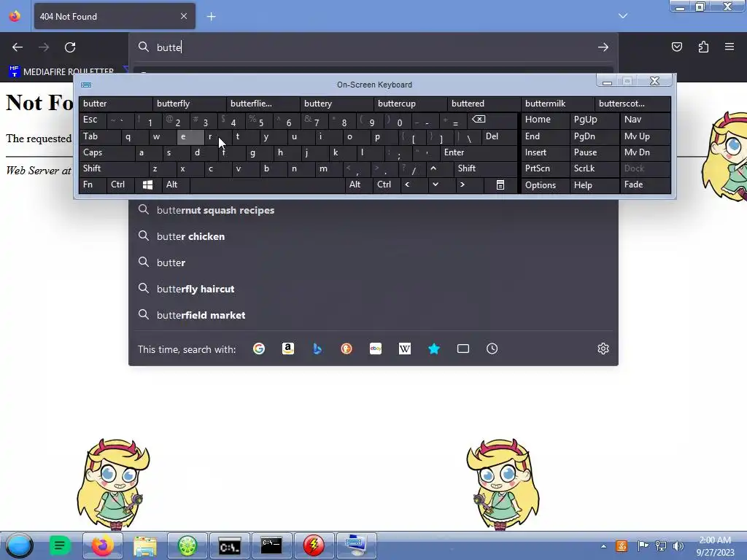Click the Enter key on keyboard
747x560 pixels.
[x=479, y=152]
